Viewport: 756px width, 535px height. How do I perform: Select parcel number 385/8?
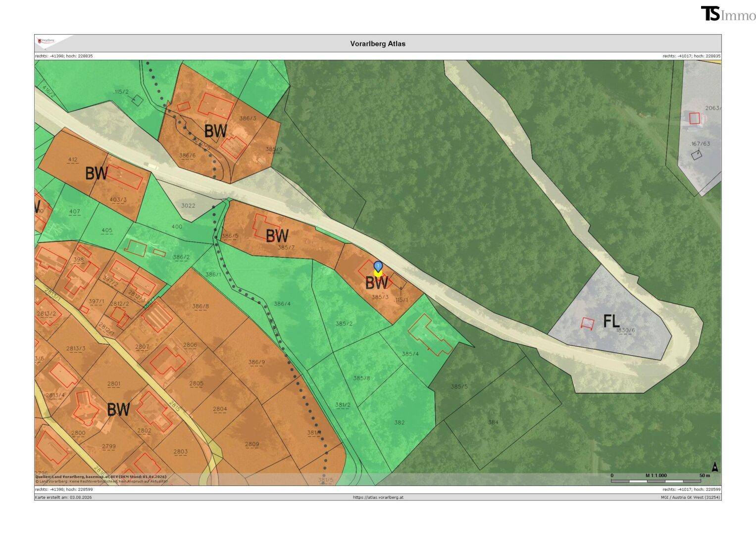[361, 378]
